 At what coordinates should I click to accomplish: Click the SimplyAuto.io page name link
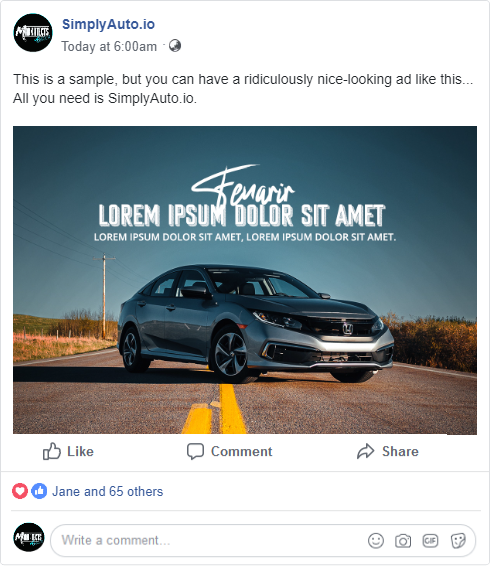[x=108, y=24]
